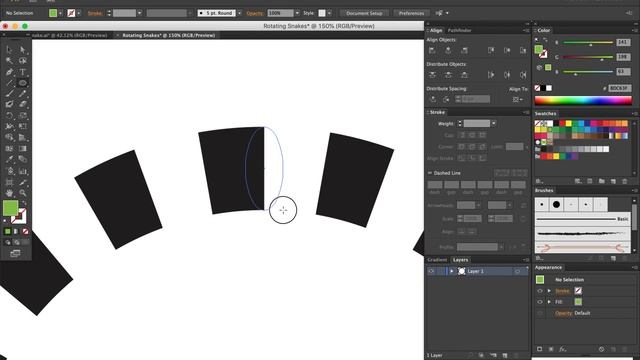
Task: Click Layer 1 target circle
Action: click(517, 271)
